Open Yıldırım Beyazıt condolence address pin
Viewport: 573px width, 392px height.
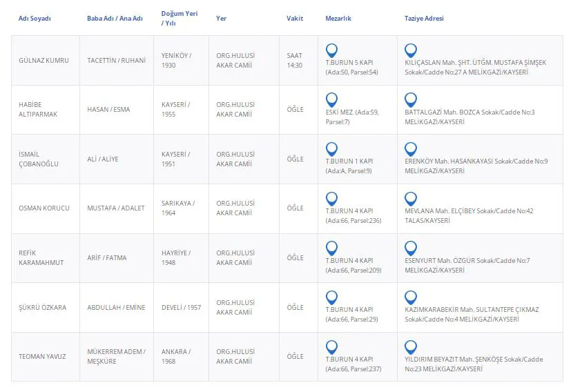pos(411,346)
